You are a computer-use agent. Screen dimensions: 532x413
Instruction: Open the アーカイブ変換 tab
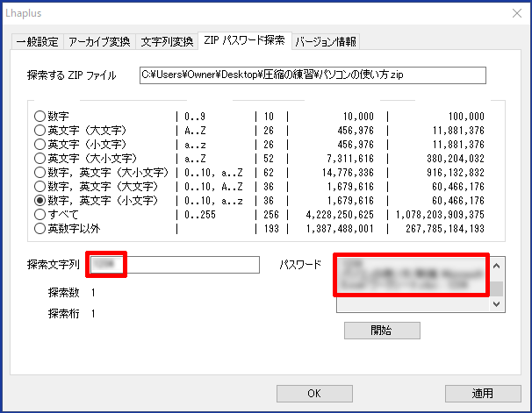[x=99, y=42]
